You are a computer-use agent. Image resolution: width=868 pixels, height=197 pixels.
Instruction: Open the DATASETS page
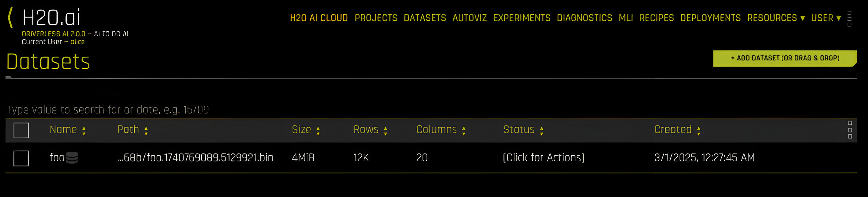pos(425,18)
